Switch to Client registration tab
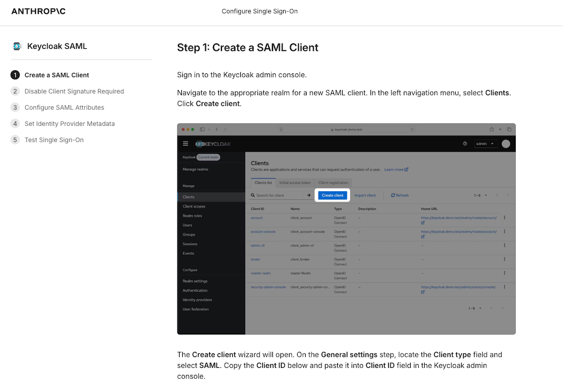This screenshot has height=392, width=563. tap(333, 183)
